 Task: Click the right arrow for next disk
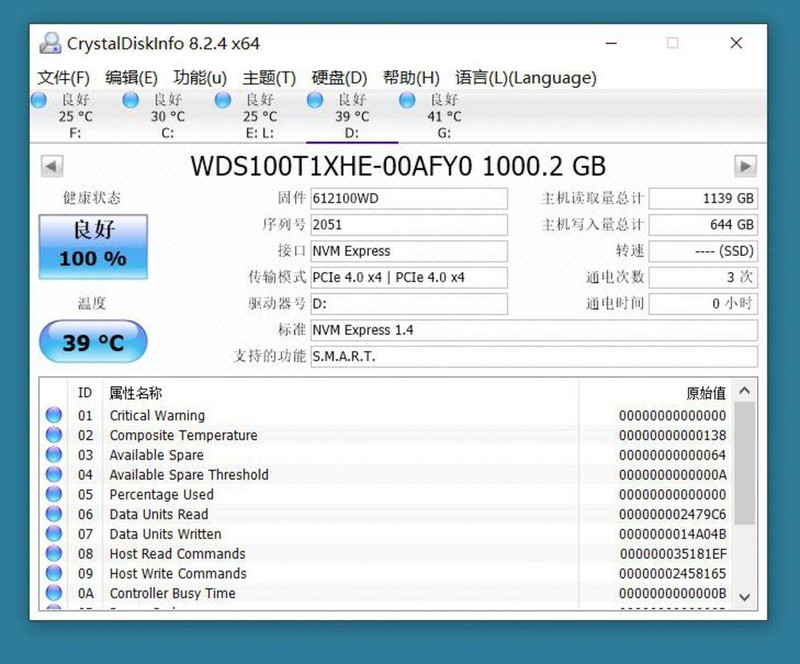click(746, 166)
